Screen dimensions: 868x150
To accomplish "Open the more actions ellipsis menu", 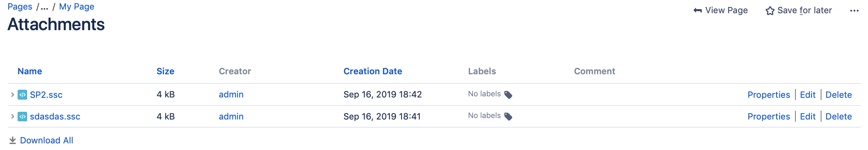I will pos(854,11).
